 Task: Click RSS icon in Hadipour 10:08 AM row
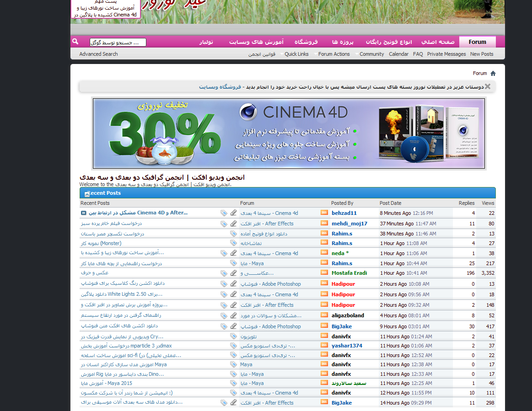[x=324, y=283]
